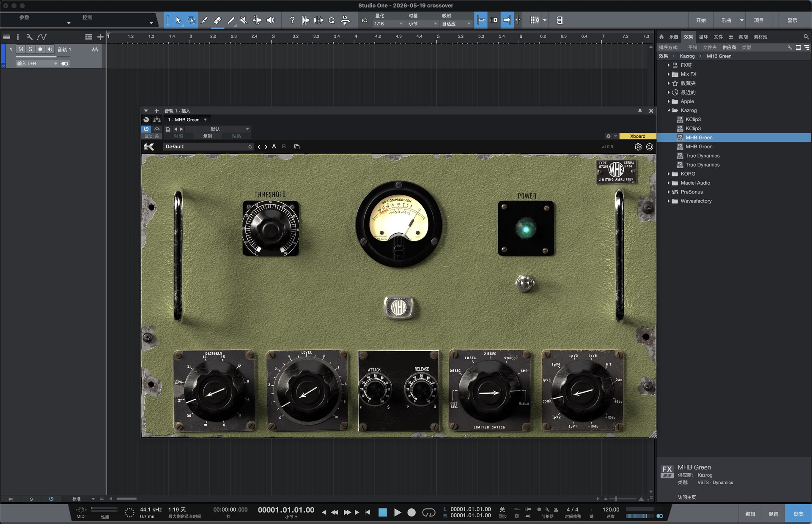The image size is (812, 524).
Task: Open the track inspector i icon
Action: [x=18, y=37]
